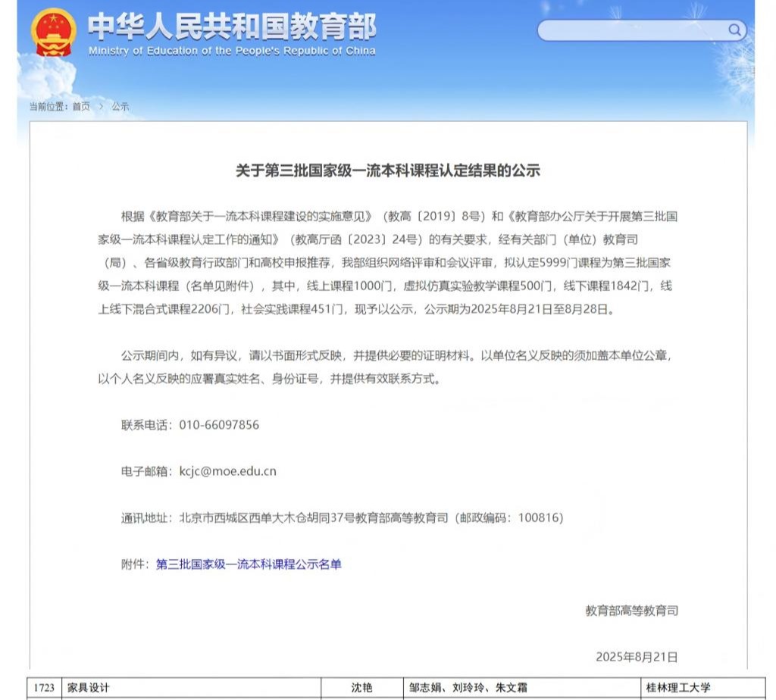776x700 pixels.
Task: Select the 桂林理工大学 university cell
Action: click(678, 688)
